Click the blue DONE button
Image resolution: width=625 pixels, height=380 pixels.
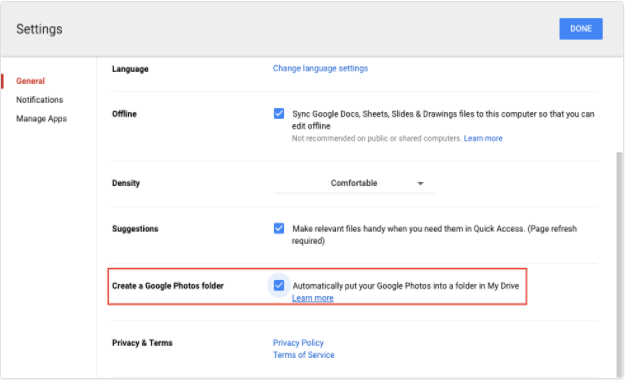(581, 29)
